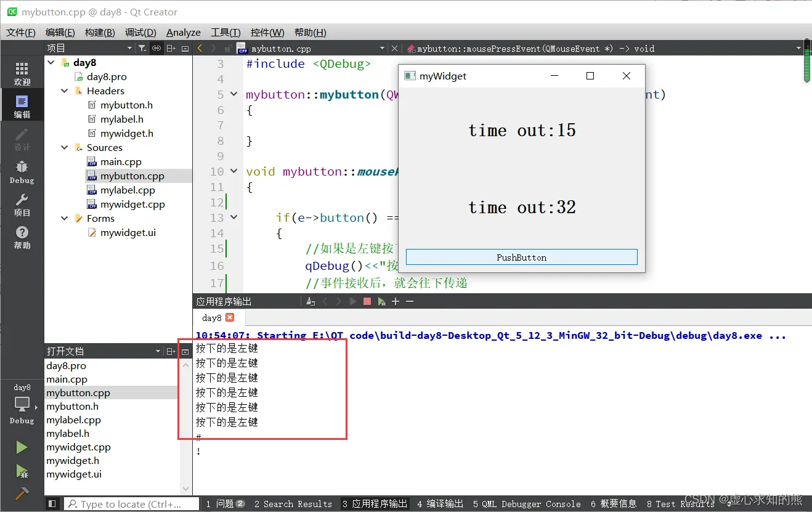This screenshot has width=812, height=512.
Task: Fold the if block at line 13
Action: [x=233, y=217]
